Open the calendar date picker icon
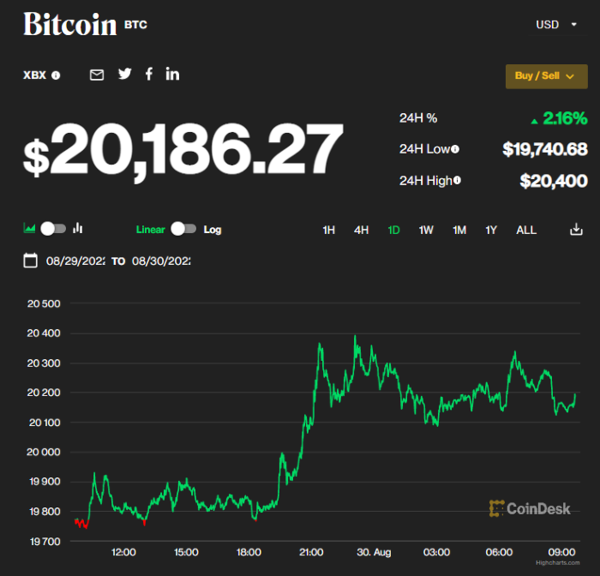600x576 pixels. pyautogui.click(x=31, y=261)
